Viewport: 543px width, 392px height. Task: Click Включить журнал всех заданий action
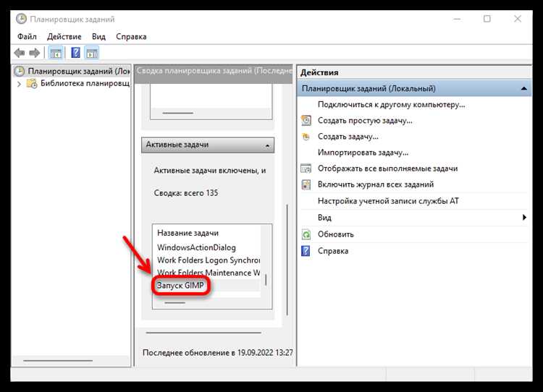tap(376, 184)
